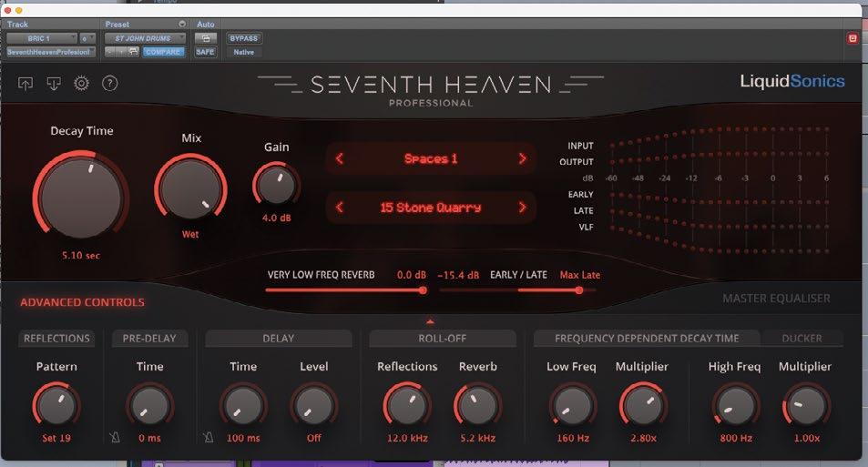Click the Set 19 pattern value
Viewport: 868px width, 467px height.
[56, 438]
